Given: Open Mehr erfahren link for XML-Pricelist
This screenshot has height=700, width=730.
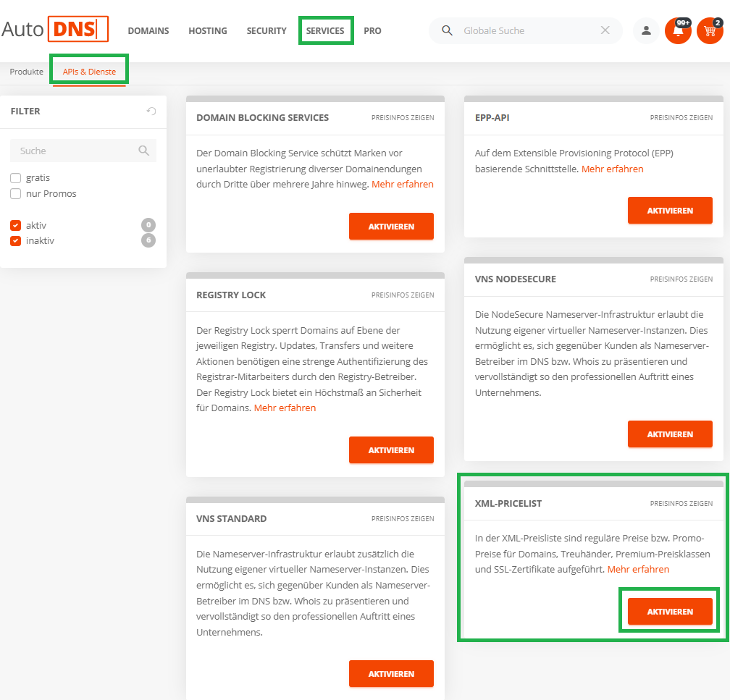Looking at the screenshot, I should (638, 569).
